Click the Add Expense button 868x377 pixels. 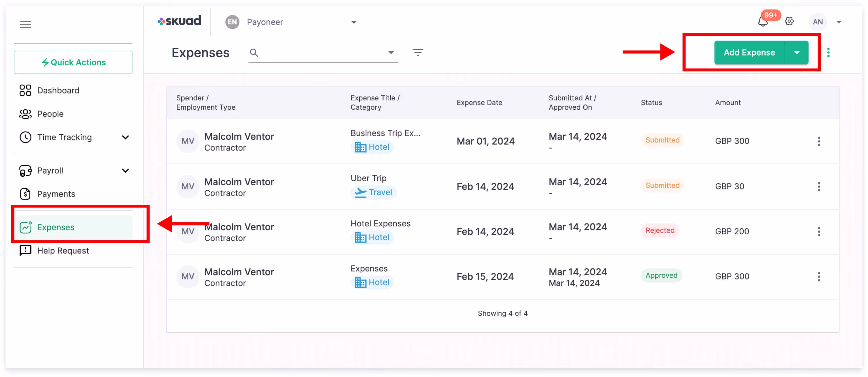click(x=749, y=53)
